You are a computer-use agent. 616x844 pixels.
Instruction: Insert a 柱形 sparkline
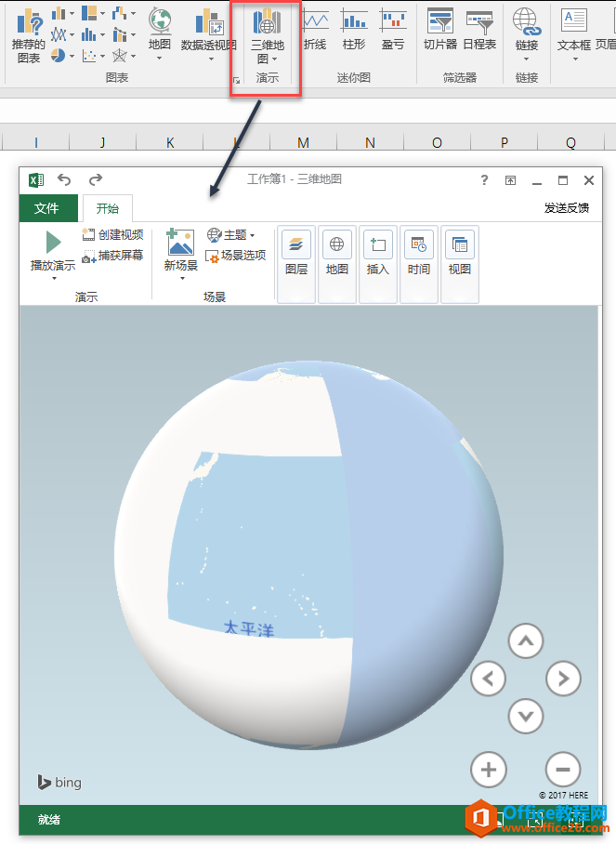(x=353, y=31)
